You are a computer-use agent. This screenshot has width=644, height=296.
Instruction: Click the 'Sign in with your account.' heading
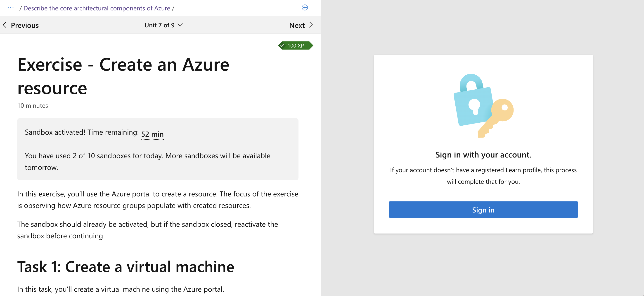click(483, 155)
